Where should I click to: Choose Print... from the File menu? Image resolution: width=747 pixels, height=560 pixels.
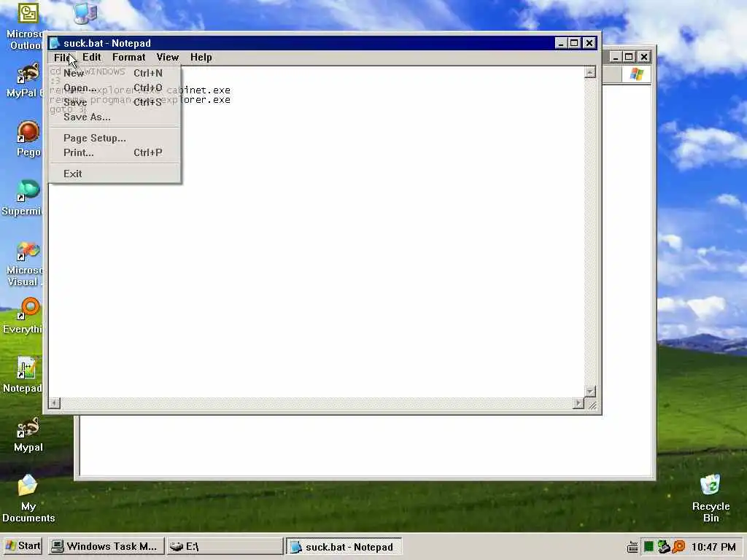pyautogui.click(x=115, y=152)
